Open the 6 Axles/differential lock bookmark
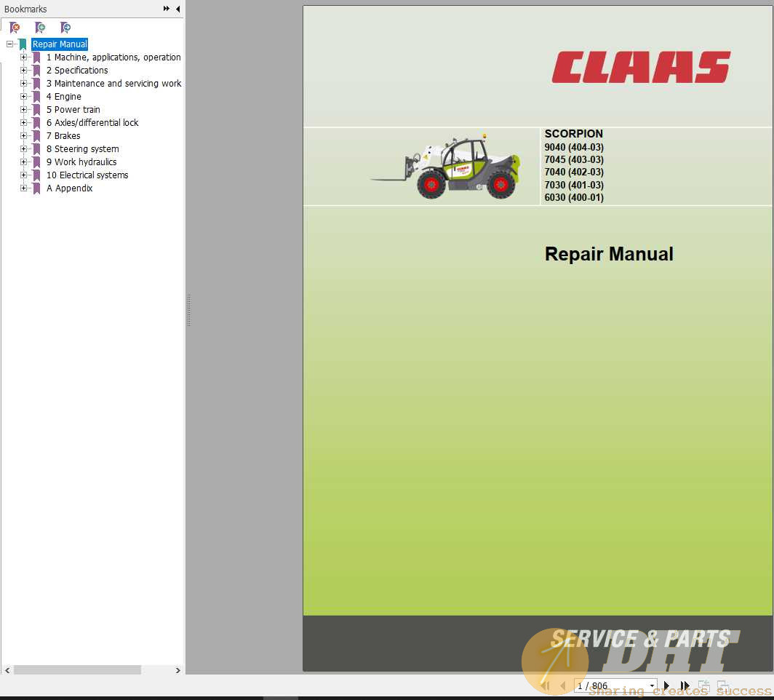The height and width of the screenshot is (700, 774). (x=92, y=122)
